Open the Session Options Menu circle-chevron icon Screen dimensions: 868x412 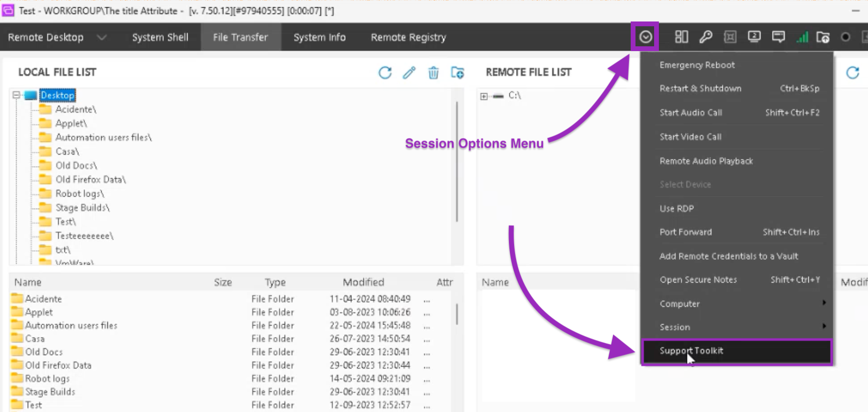(x=646, y=37)
